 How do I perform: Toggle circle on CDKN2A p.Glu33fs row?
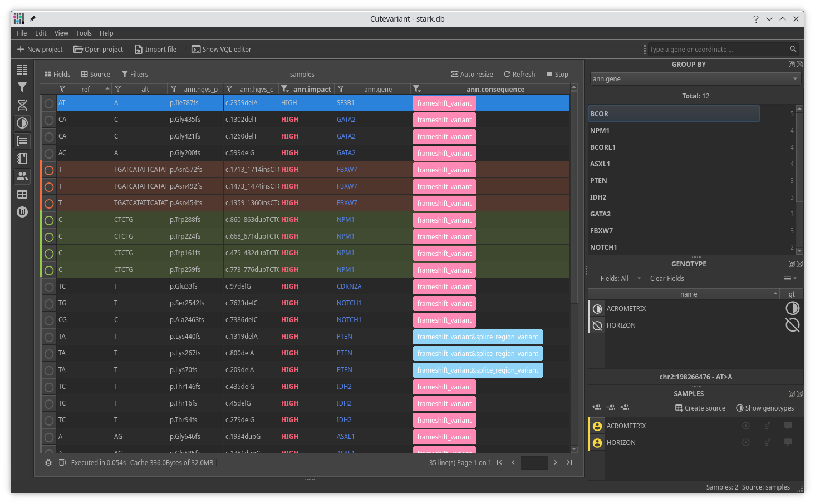pos(49,287)
